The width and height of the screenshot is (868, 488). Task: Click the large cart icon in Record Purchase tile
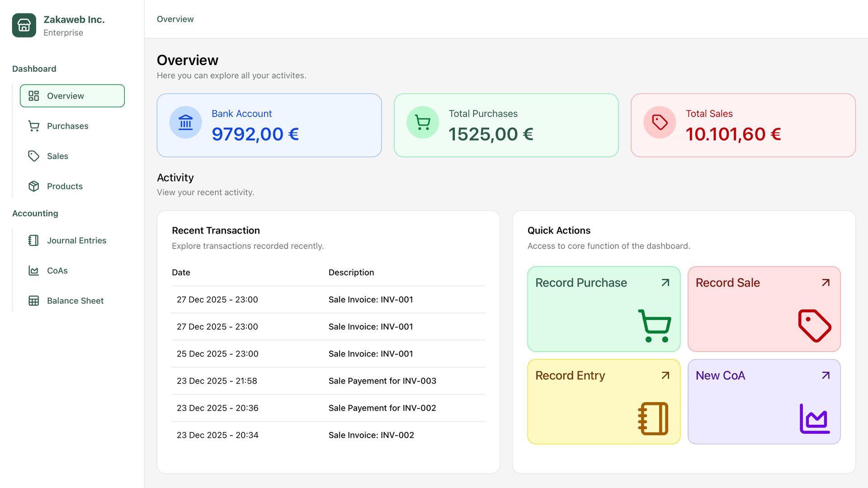pyautogui.click(x=654, y=326)
